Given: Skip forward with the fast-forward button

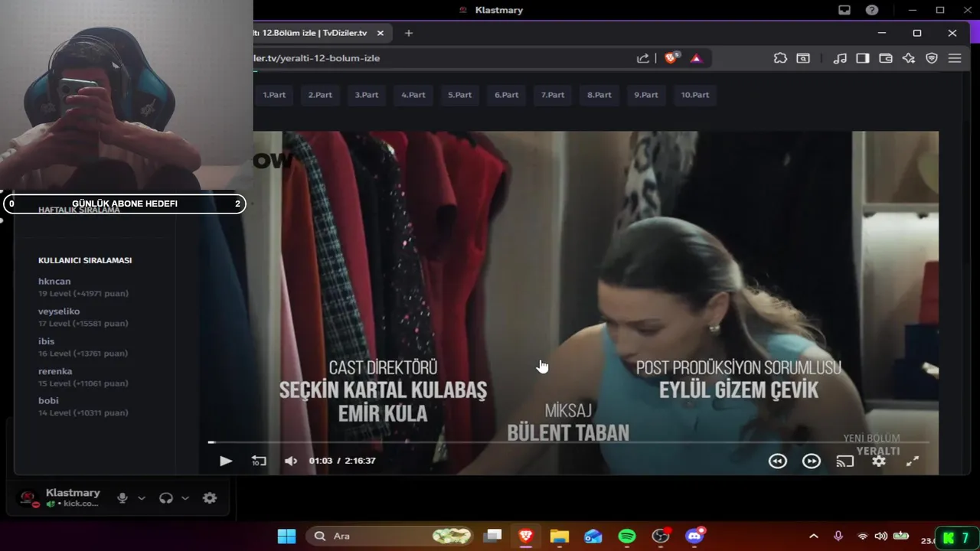Looking at the screenshot, I should pyautogui.click(x=812, y=461).
